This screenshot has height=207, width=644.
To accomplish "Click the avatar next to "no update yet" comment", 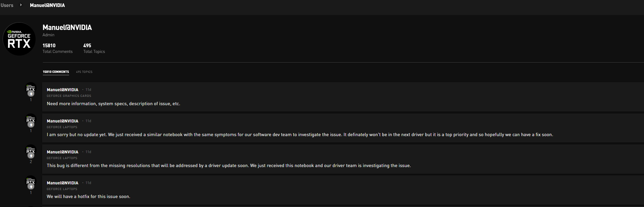I will tap(31, 119).
